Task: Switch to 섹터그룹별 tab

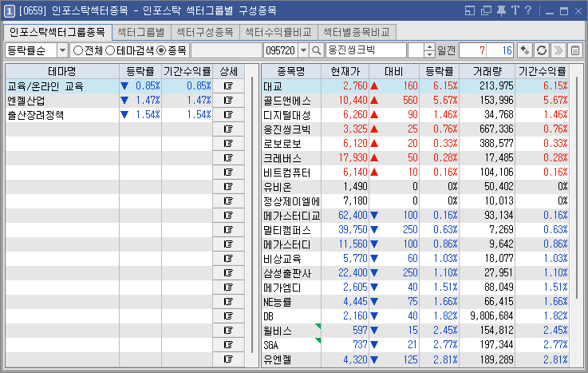Action: pyautogui.click(x=141, y=32)
